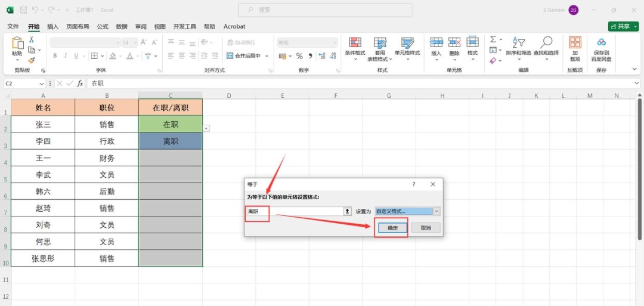This screenshot has height=306, width=644.
Task: Click the Copy icon
Action: 31,50
